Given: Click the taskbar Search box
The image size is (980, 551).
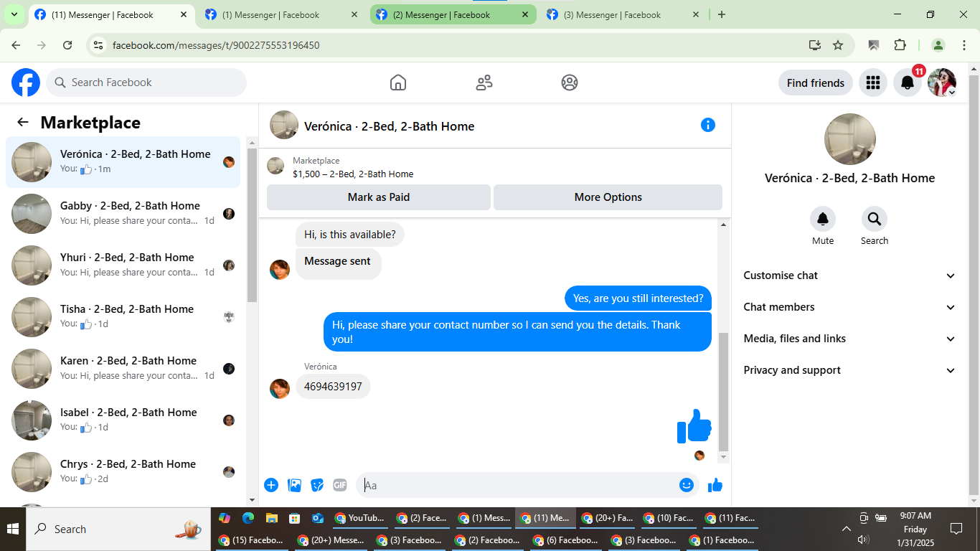Looking at the screenshot, I should pos(118,529).
